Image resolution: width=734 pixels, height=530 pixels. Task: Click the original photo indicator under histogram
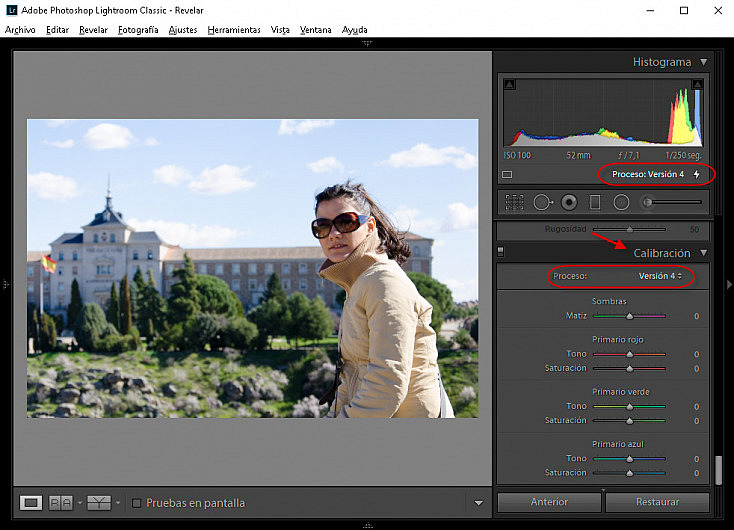pos(507,175)
